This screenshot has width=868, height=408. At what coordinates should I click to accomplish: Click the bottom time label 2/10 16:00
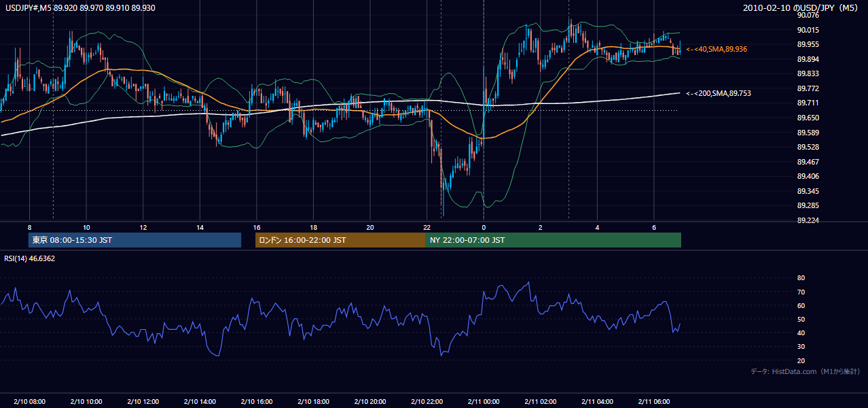click(x=256, y=402)
